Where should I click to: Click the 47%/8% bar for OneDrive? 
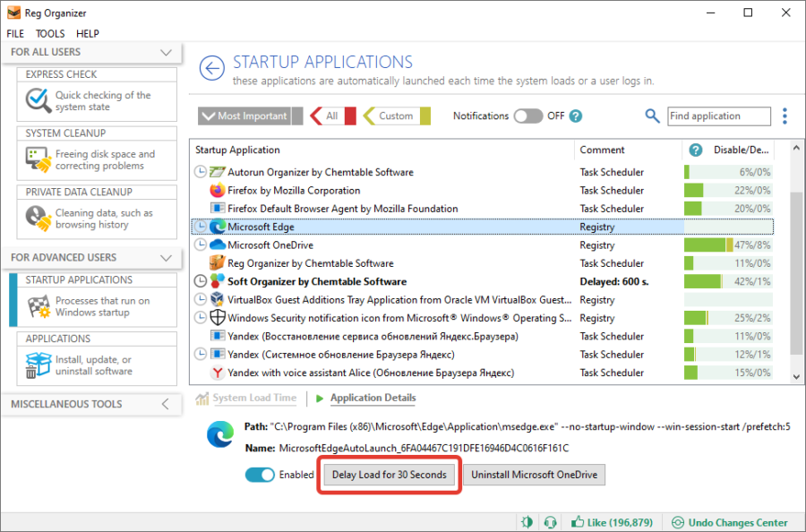[x=728, y=245]
